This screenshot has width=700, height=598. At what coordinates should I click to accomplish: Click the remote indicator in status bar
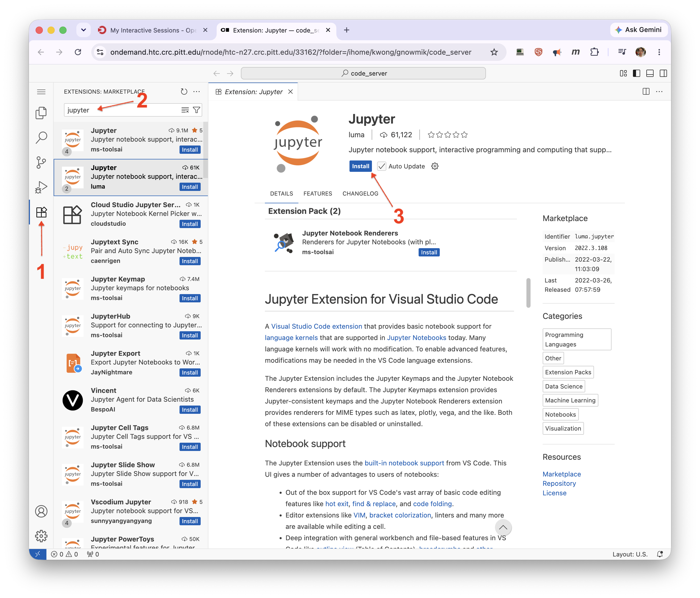pos(37,554)
